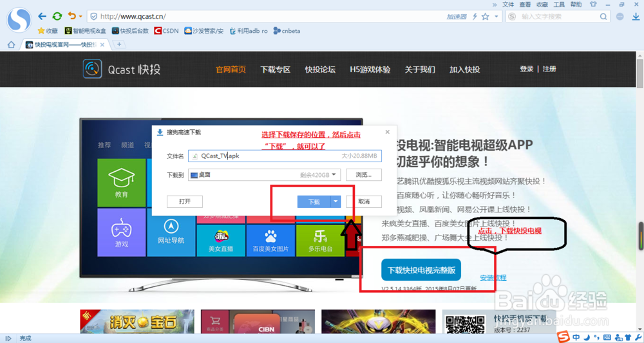This screenshot has width=644, height=343.
Task: Open the 下载专区 nav item
Action: tap(275, 70)
